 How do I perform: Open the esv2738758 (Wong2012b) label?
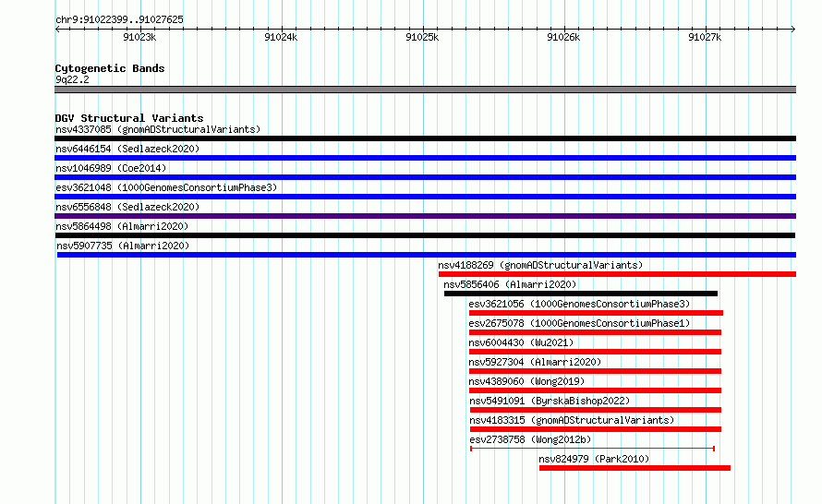coord(530,439)
